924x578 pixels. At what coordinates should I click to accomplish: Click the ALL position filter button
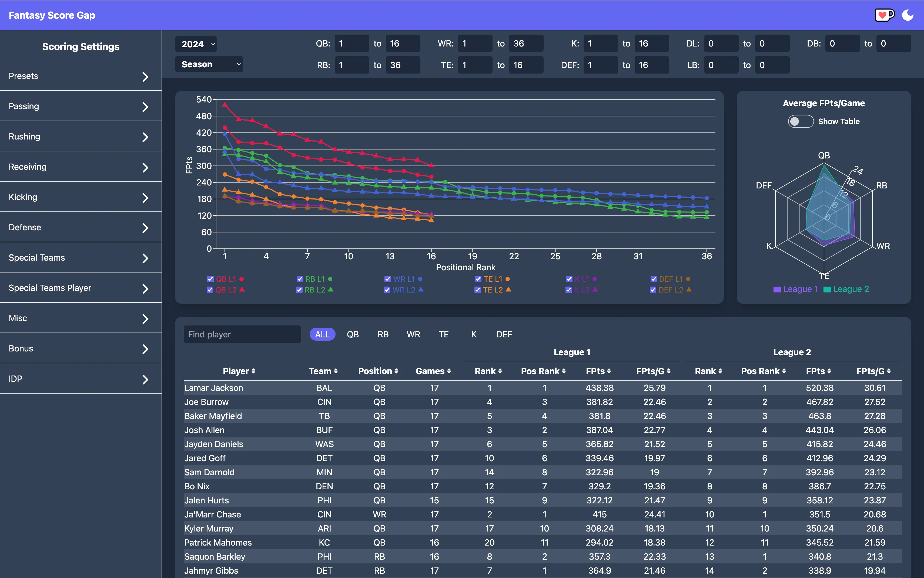click(322, 334)
